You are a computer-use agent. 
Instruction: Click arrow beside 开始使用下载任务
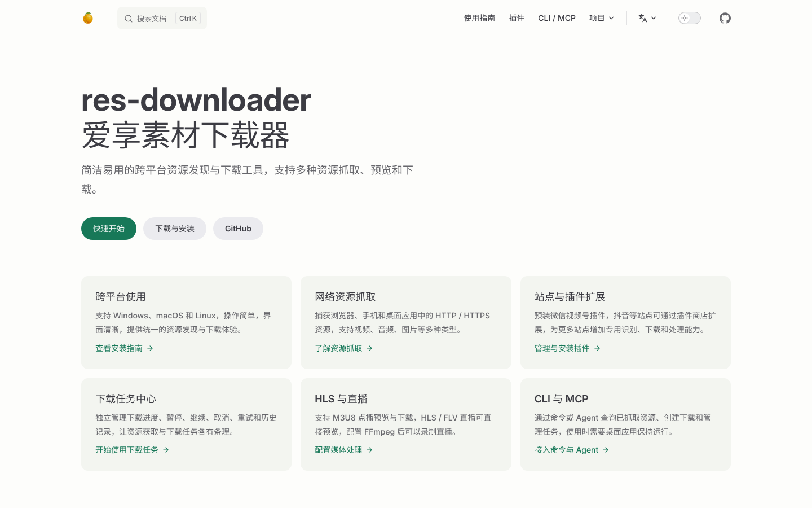(x=166, y=450)
